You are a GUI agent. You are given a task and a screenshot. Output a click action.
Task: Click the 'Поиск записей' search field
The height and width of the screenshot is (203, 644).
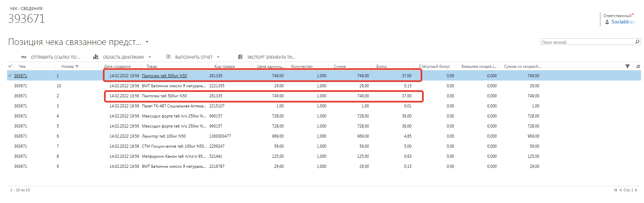tap(587, 42)
